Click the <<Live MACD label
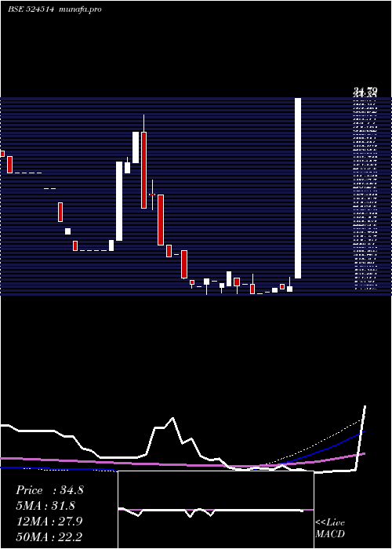Viewport: 392px width, 549px height. point(330,528)
